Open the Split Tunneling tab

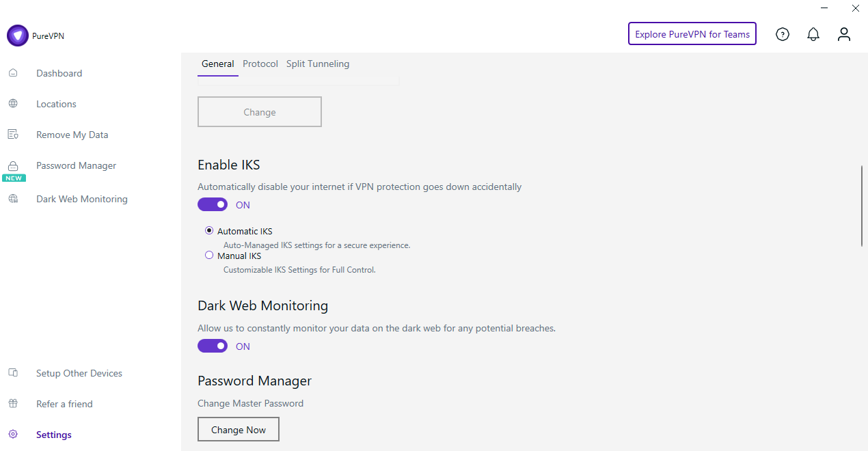[x=318, y=64]
